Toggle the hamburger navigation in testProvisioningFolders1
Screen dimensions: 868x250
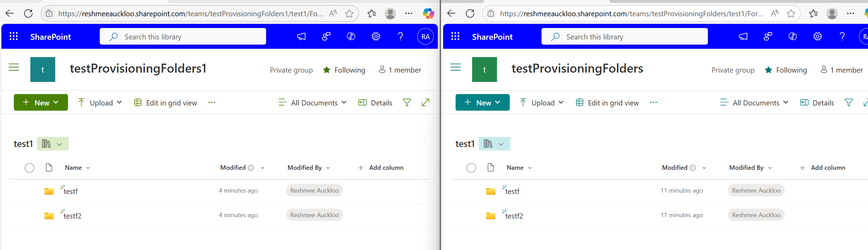coord(14,67)
